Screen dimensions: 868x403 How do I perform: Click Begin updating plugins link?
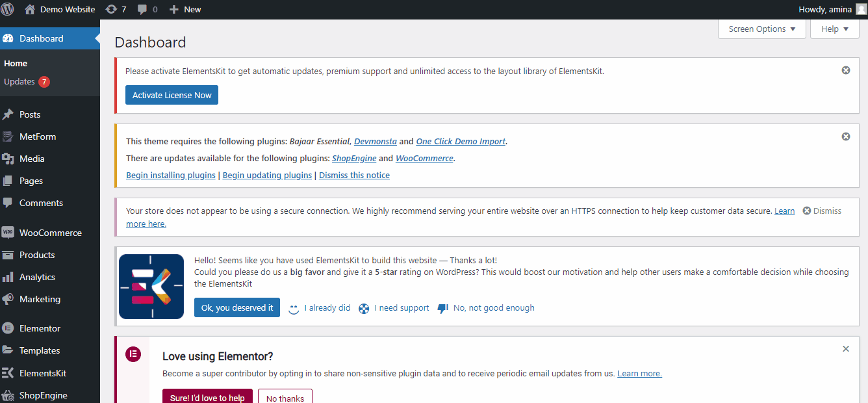[267, 175]
